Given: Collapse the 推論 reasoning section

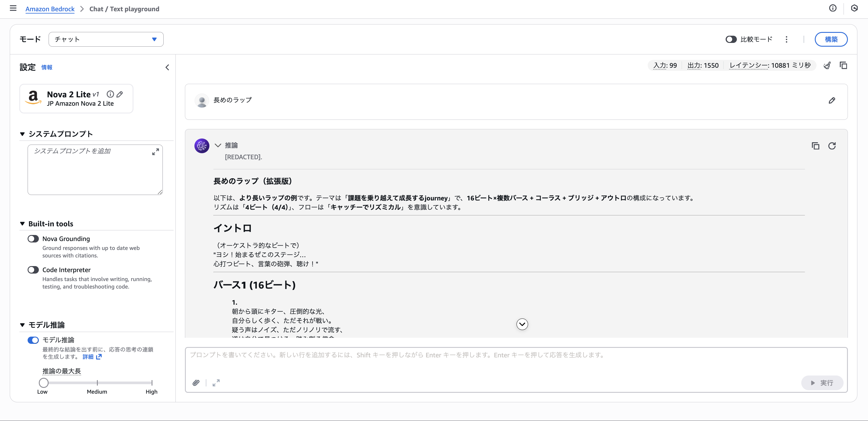Looking at the screenshot, I should [218, 145].
